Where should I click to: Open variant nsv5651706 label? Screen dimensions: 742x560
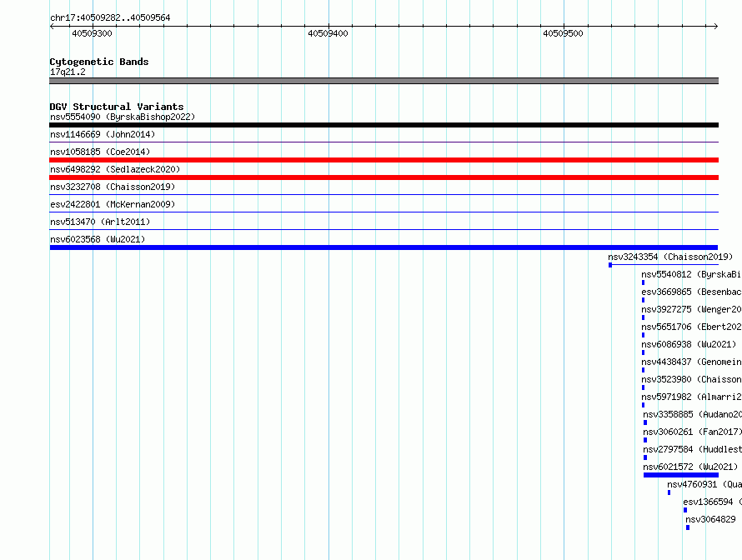[x=691, y=327]
